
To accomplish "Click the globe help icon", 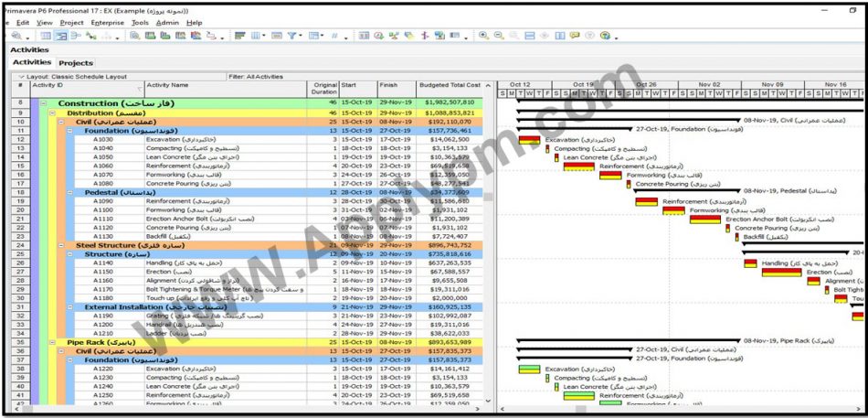I will click(605, 36).
